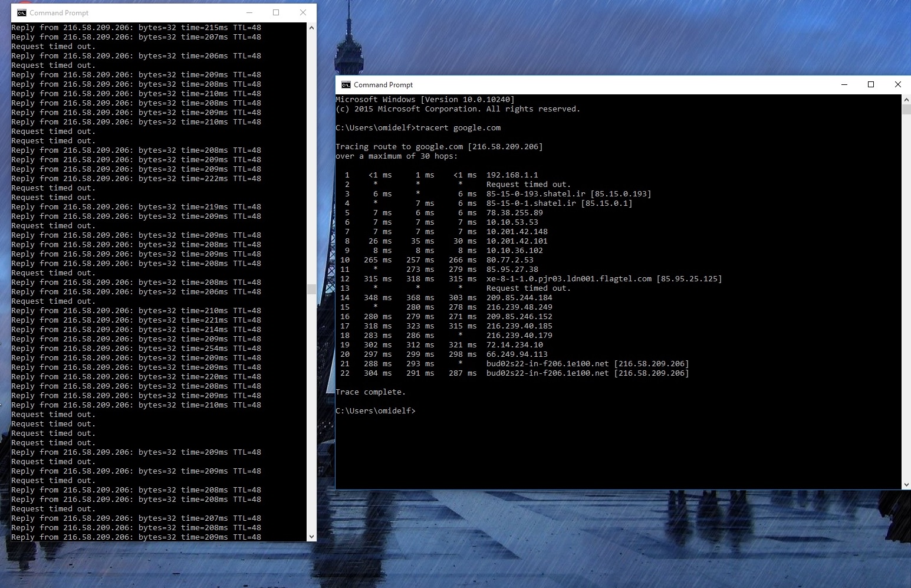911x588 pixels.
Task: Click 'Microsoft Windows [Version 10.0.10240]' line
Action: coord(425,100)
